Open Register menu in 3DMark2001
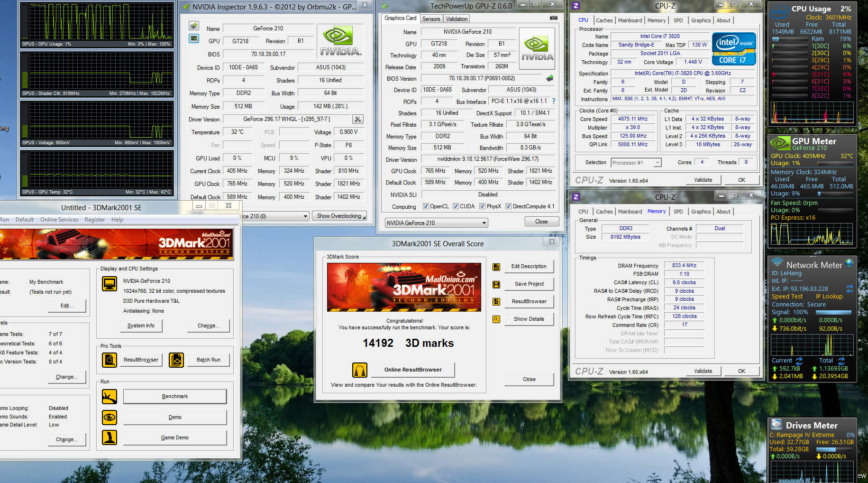The width and height of the screenshot is (868, 483). point(95,220)
